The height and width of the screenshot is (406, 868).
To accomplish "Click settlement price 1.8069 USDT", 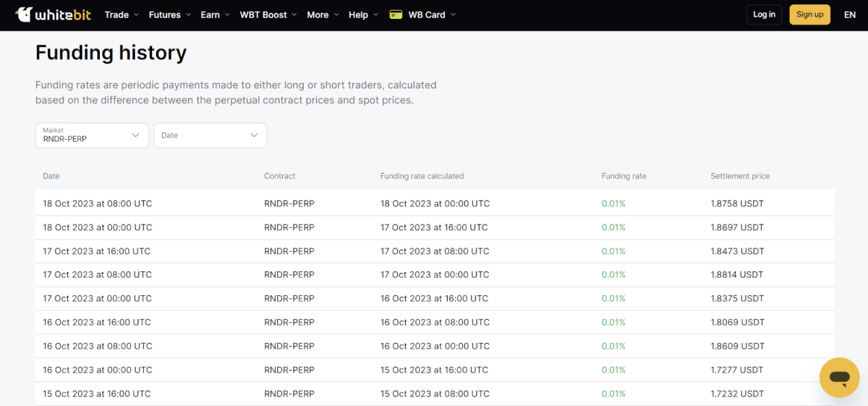I will (737, 322).
